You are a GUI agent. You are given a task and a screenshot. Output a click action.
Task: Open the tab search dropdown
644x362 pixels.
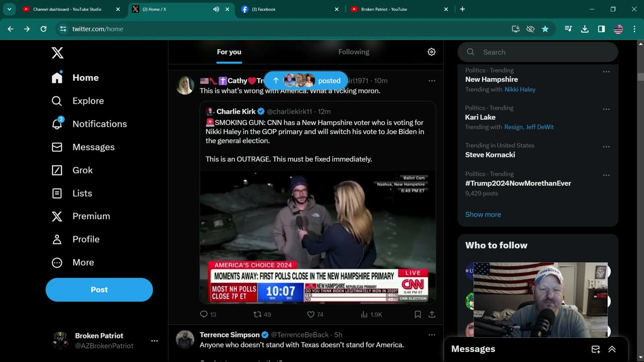pyautogui.click(x=9, y=9)
